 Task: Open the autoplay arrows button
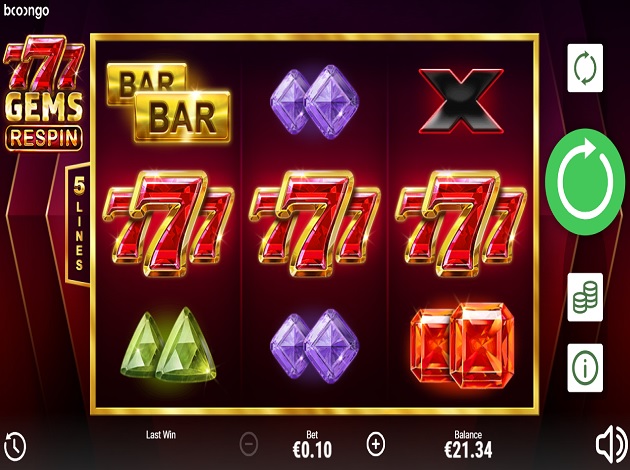point(585,68)
